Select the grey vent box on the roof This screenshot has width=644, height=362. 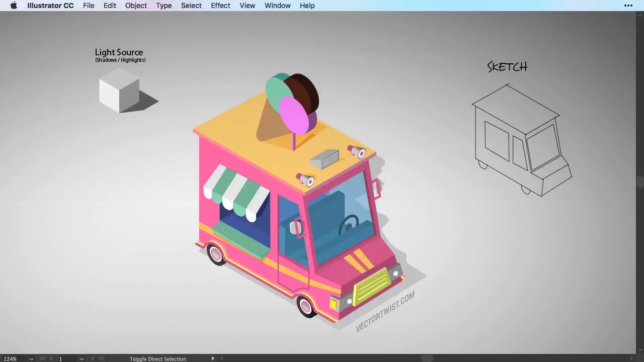pyautogui.click(x=325, y=159)
